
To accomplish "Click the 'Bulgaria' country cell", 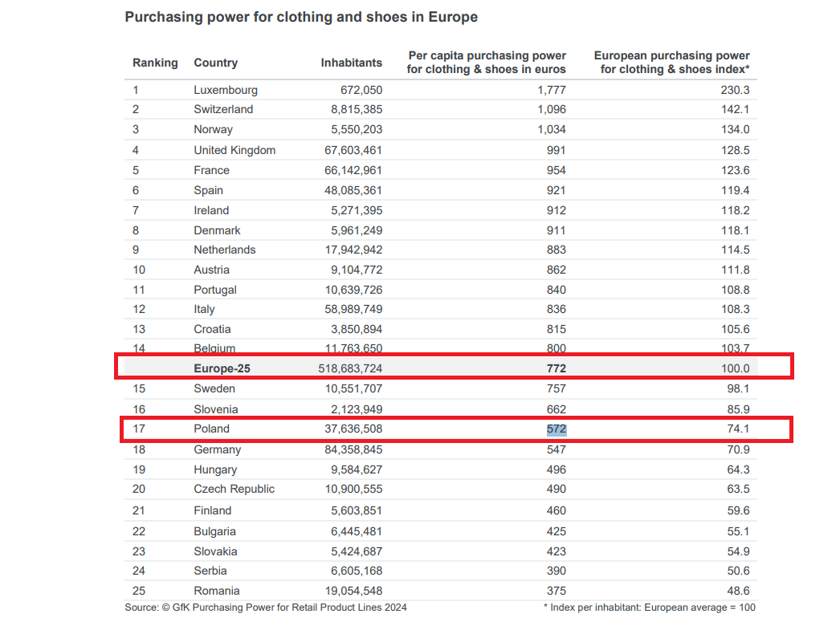I will (x=215, y=531).
